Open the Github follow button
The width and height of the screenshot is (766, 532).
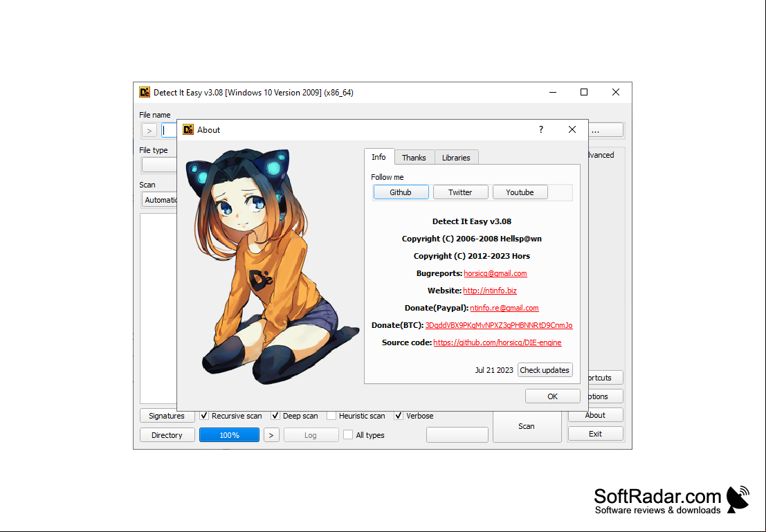(401, 192)
